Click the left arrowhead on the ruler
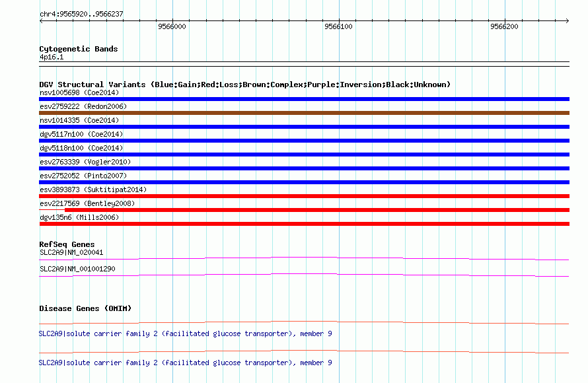This screenshot has height=383, width=588. (41, 21)
